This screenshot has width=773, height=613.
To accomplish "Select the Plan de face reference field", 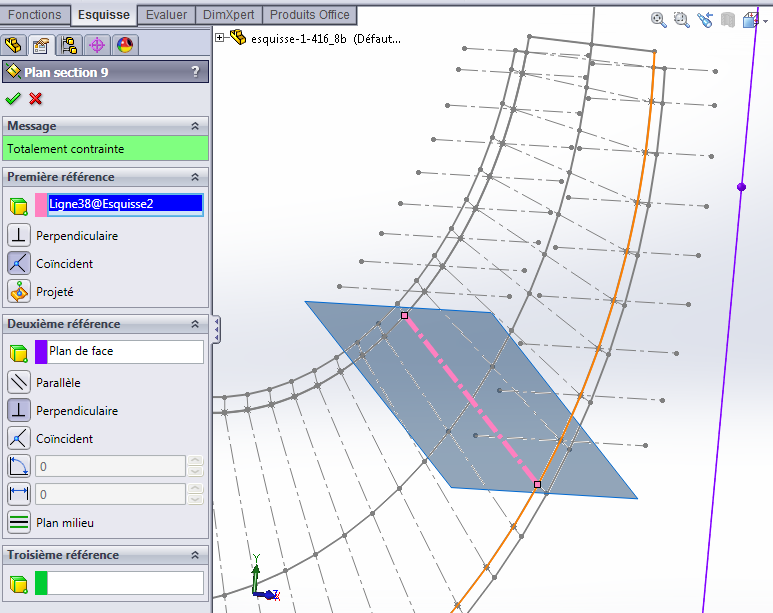I will pos(125,352).
